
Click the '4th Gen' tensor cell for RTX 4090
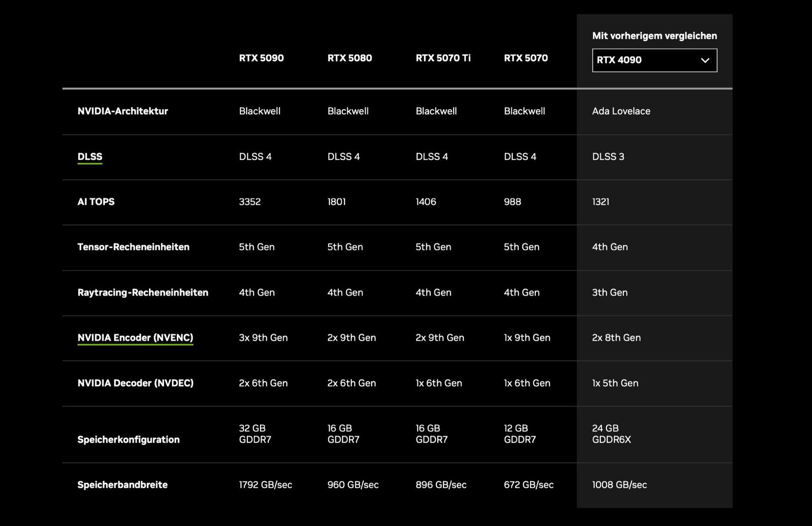pos(610,247)
